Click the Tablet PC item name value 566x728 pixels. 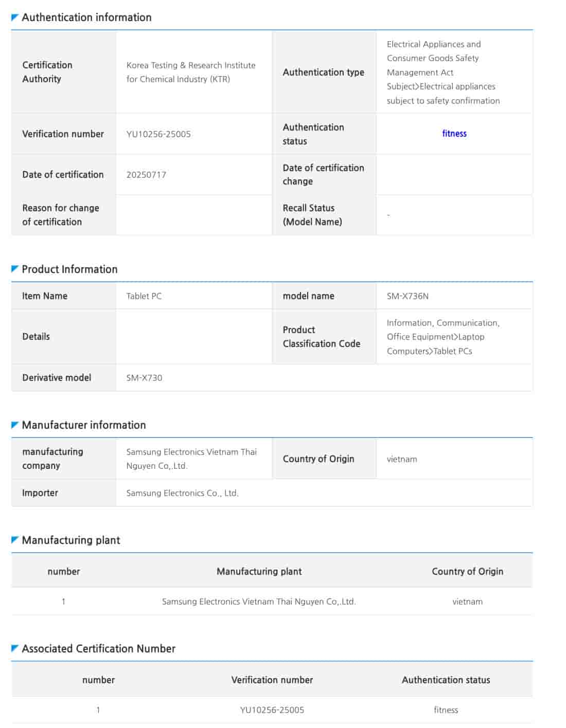(x=144, y=296)
